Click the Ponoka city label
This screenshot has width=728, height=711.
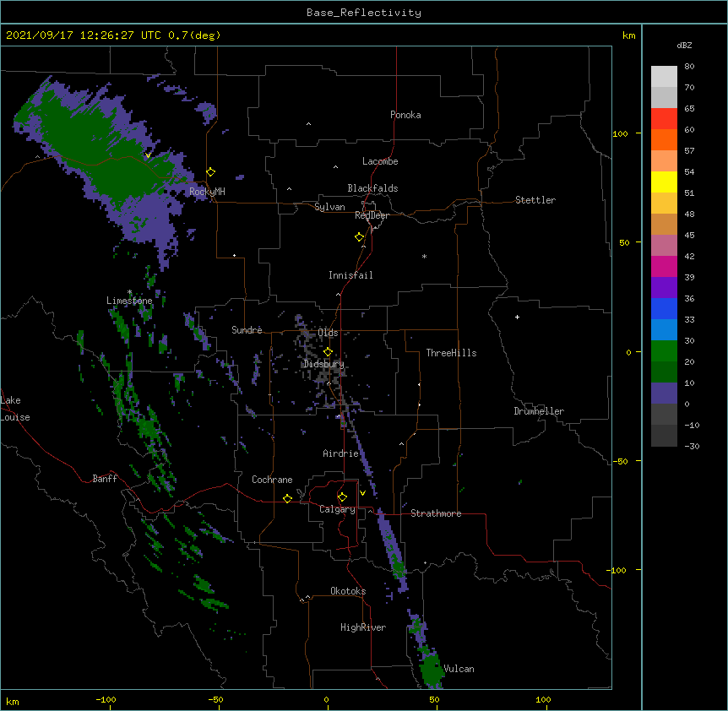(405, 115)
